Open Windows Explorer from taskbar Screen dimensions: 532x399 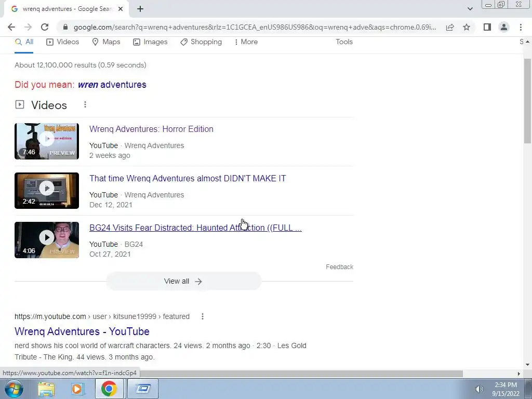(46, 389)
